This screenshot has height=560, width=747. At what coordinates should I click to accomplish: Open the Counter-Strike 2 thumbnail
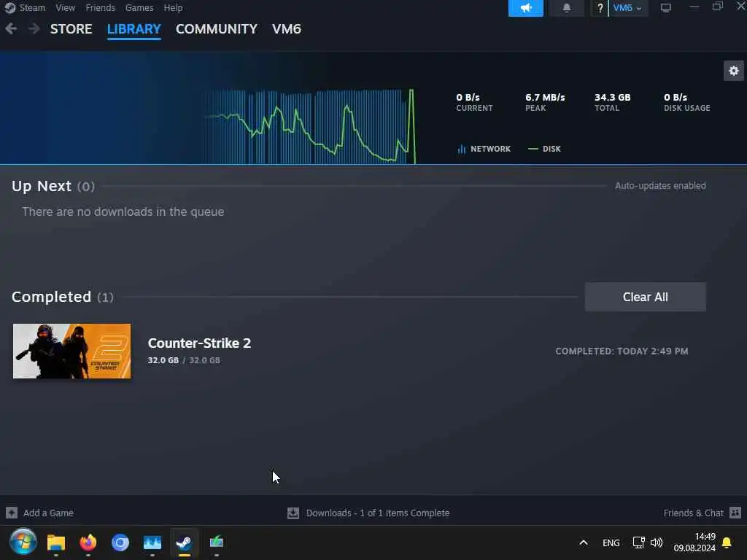coord(71,351)
